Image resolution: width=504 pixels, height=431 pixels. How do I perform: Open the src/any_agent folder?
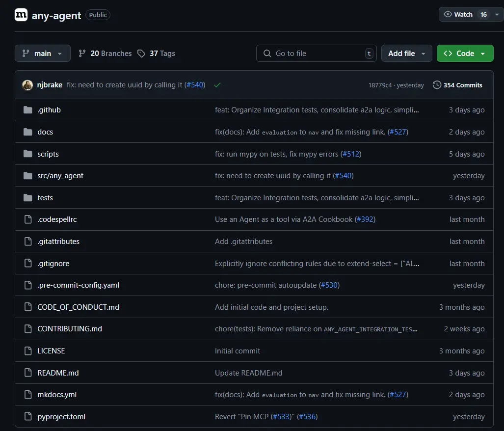tap(60, 176)
